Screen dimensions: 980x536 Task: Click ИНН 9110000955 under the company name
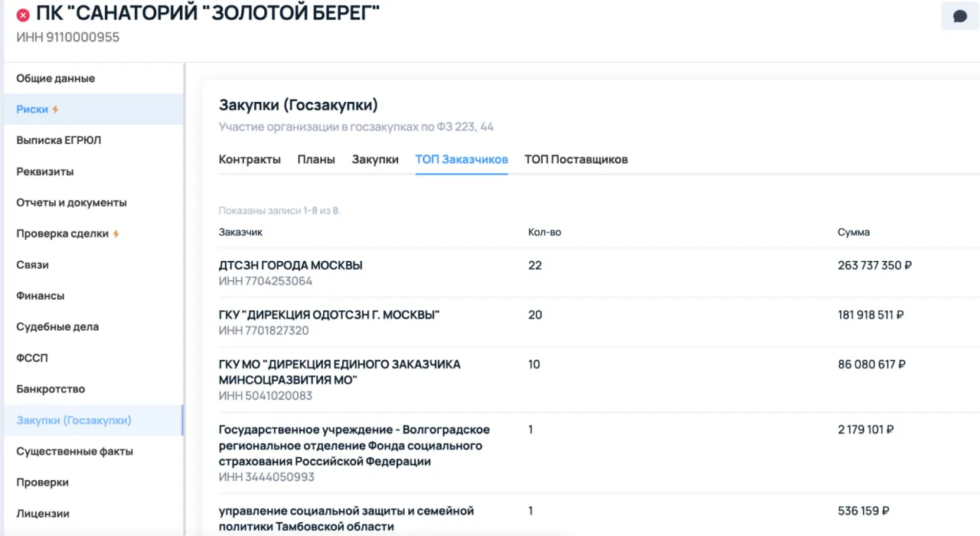click(68, 37)
